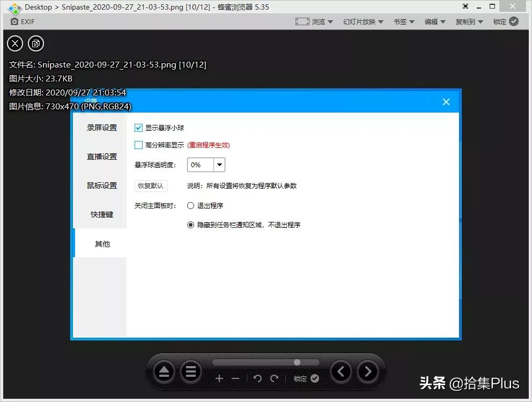Screen dimensions: 532x402
Task: Zoom in using the plus icon
Action: [219, 379]
